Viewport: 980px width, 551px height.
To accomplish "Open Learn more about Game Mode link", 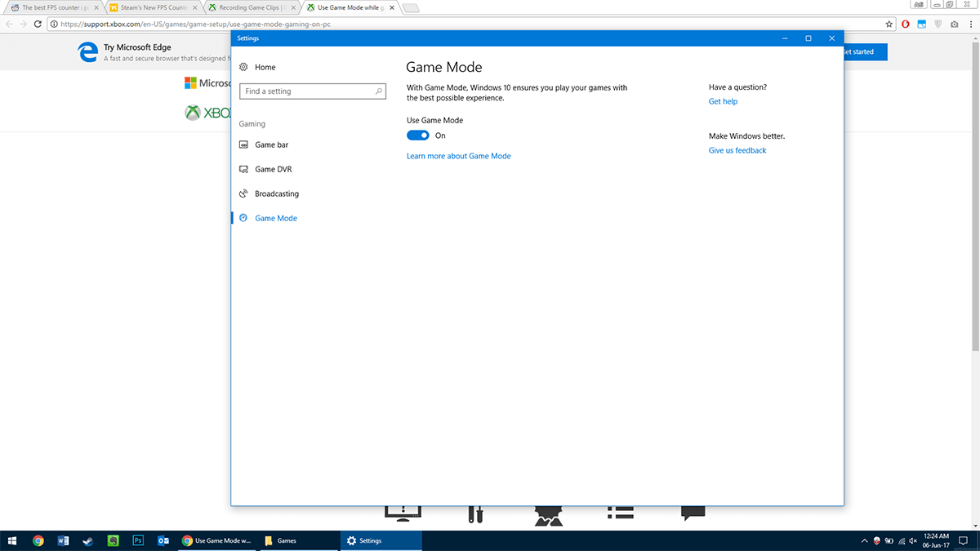I will pos(459,156).
